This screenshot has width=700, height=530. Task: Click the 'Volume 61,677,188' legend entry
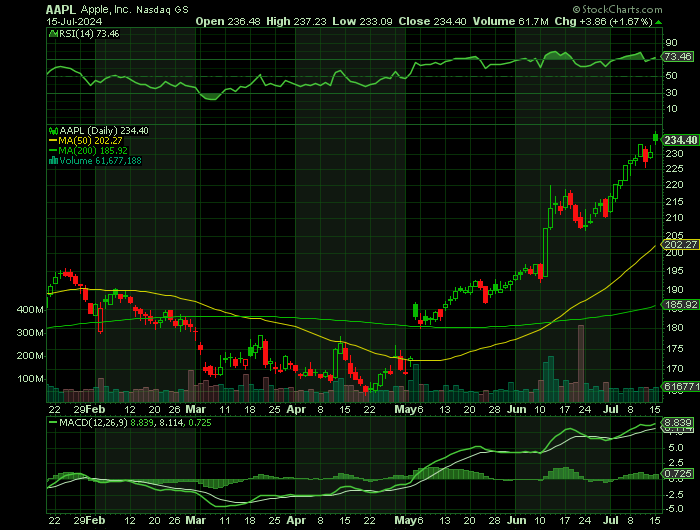[100, 161]
